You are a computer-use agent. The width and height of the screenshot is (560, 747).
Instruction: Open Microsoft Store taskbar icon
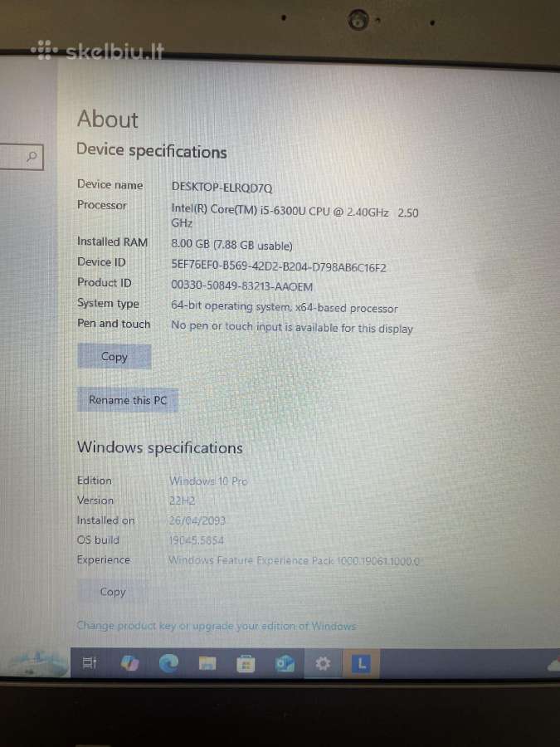pos(246,663)
